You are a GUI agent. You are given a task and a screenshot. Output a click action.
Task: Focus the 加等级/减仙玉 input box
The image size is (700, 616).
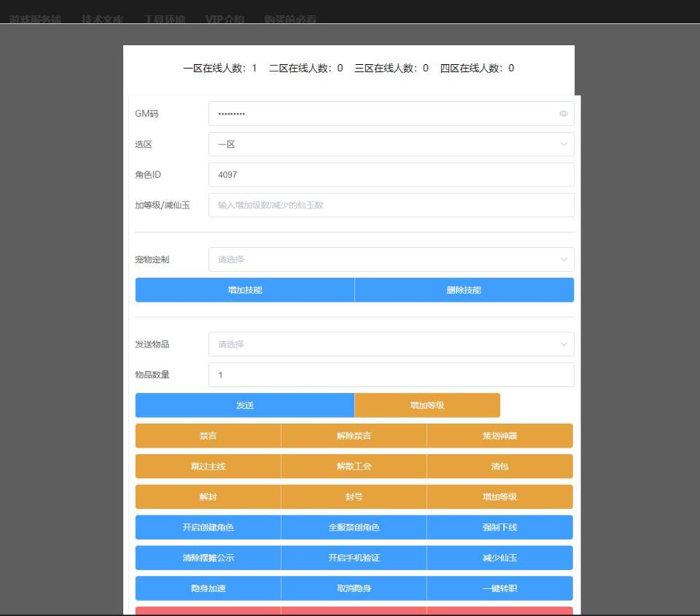pos(391,206)
